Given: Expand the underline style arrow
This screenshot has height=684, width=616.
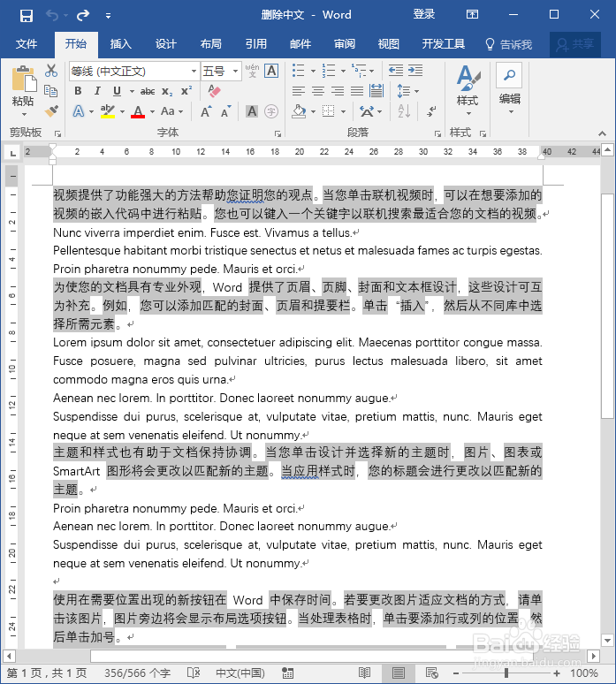Looking at the screenshot, I should [132, 91].
